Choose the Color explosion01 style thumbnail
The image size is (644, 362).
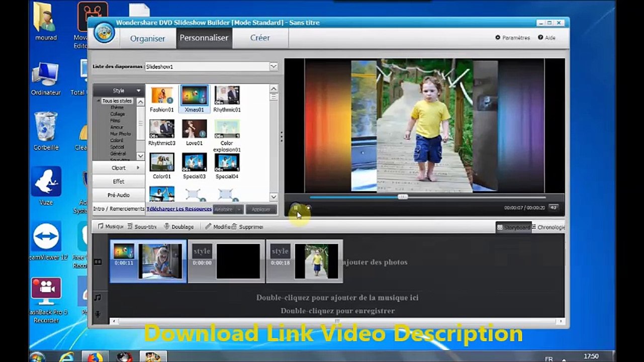pyautogui.click(x=227, y=135)
